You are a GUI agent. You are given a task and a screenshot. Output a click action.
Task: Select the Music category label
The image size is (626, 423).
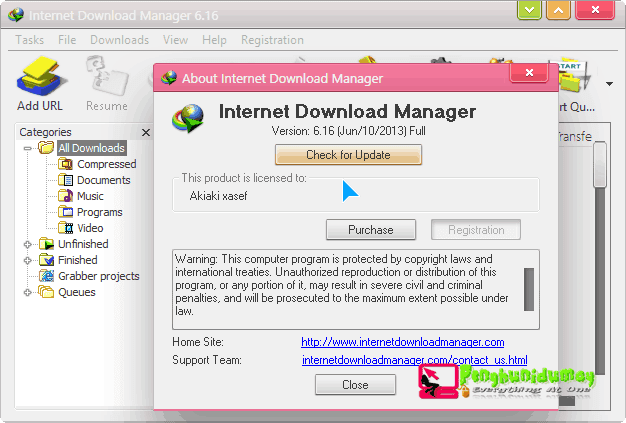point(90,196)
